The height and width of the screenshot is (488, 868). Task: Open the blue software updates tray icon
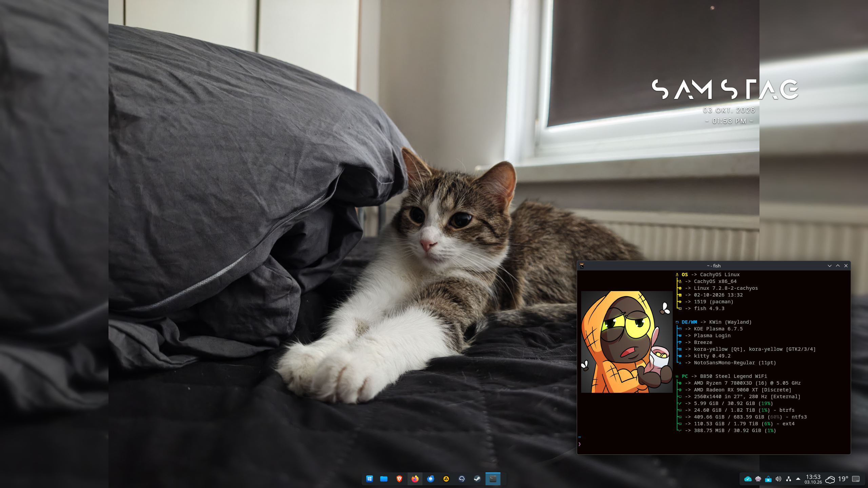point(768,479)
